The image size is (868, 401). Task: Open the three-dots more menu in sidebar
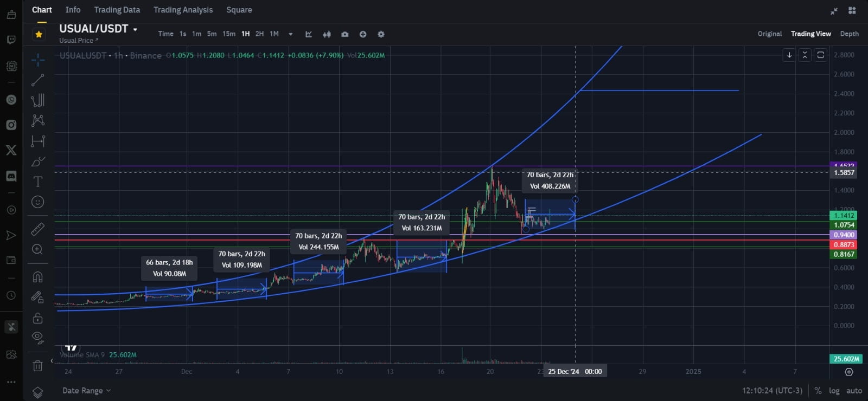click(11, 382)
